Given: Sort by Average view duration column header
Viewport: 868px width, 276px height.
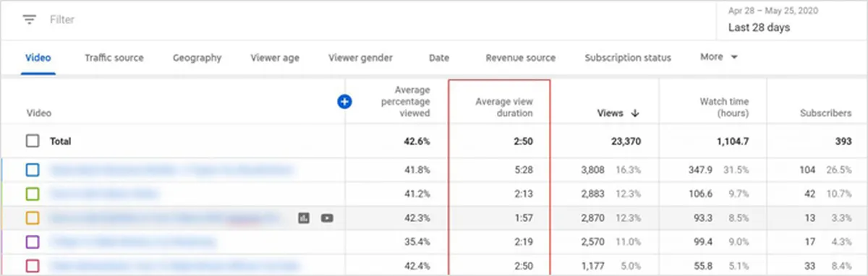Looking at the screenshot, I should click(x=504, y=107).
